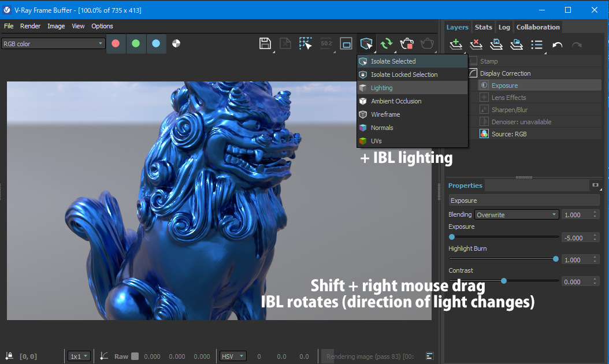Toggle the red channel circle
Viewport: 609px width, 364px height.
[116, 43]
